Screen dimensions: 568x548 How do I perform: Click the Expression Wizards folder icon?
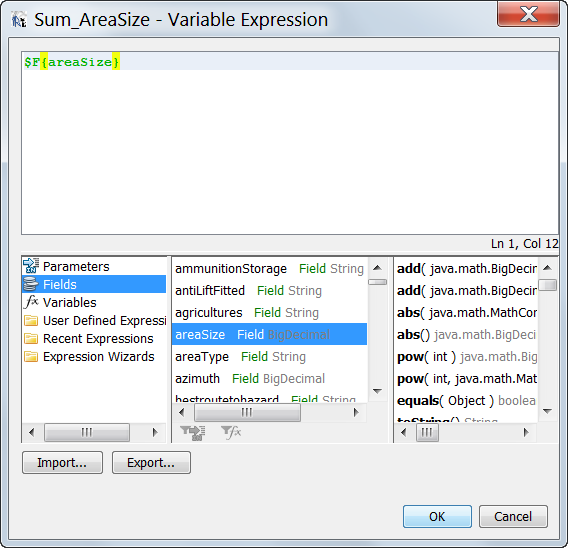pyautogui.click(x=31, y=357)
